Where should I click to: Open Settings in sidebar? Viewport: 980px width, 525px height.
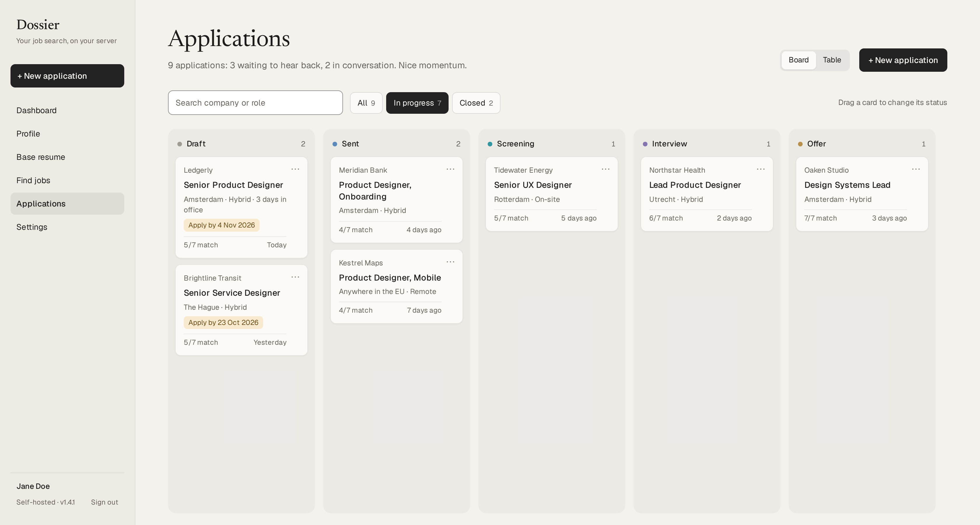(67, 227)
